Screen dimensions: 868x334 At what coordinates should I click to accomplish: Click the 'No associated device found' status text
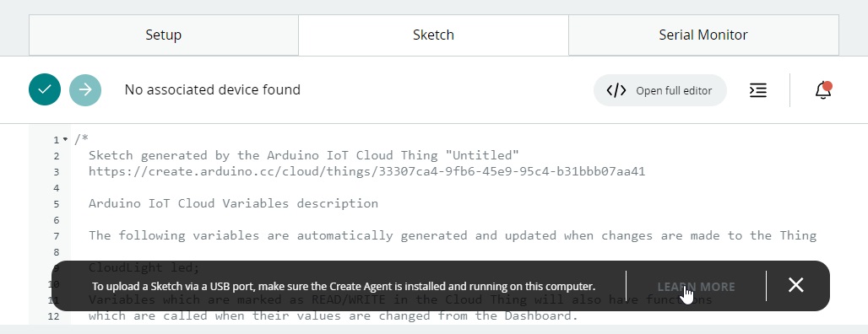pyautogui.click(x=213, y=89)
